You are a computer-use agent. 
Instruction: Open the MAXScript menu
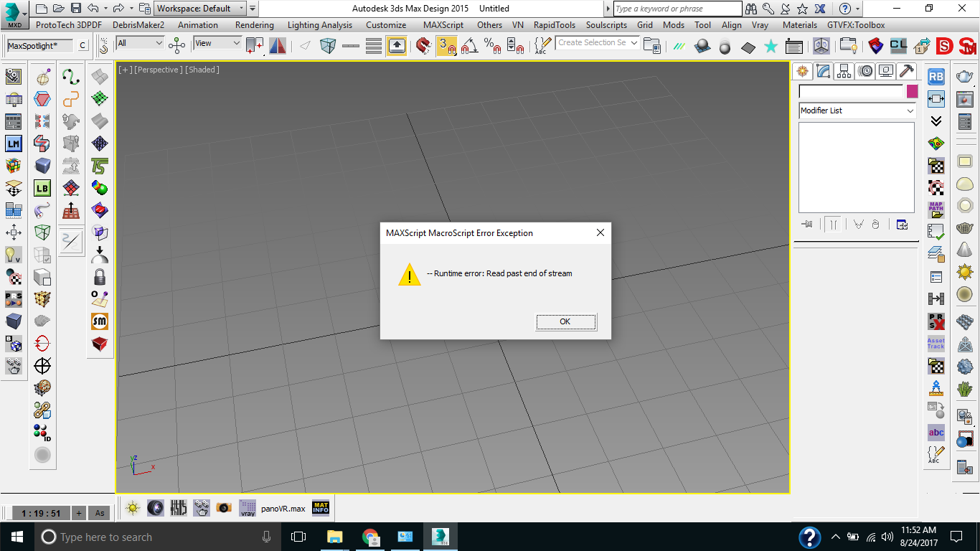coord(443,25)
